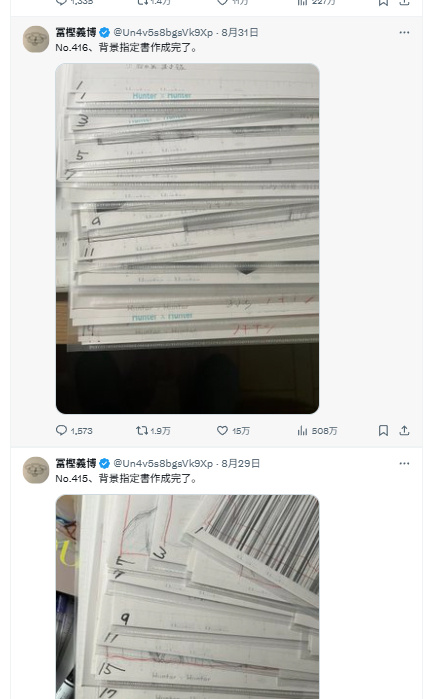Open more options for the August 29 tweet

pos(404,463)
